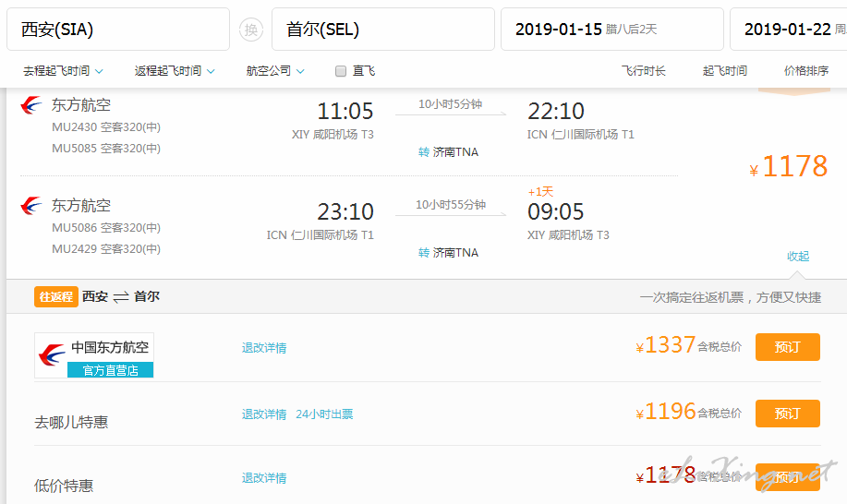The width and height of the screenshot is (847, 504).
Task: Book the ¥1196 去哪儿特惠 fare
Action: (788, 414)
